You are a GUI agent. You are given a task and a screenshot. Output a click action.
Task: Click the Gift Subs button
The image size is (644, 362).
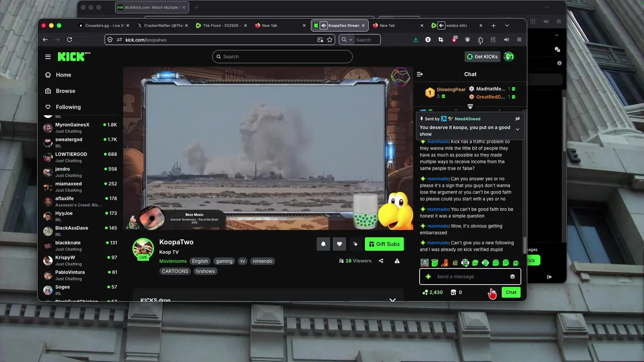pyautogui.click(x=384, y=244)
